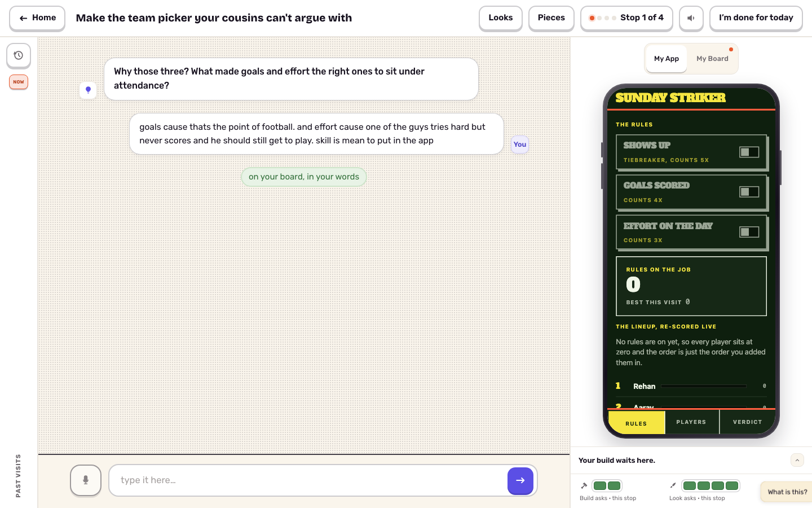This screenshot has width=812, height=508.
Task: Open the history clock icon
Action: pos(19,55)
